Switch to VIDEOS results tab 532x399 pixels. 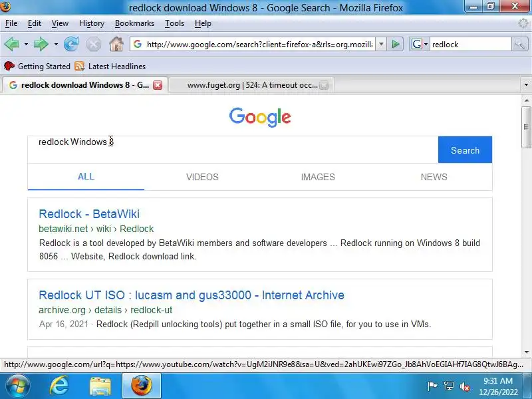202,177
